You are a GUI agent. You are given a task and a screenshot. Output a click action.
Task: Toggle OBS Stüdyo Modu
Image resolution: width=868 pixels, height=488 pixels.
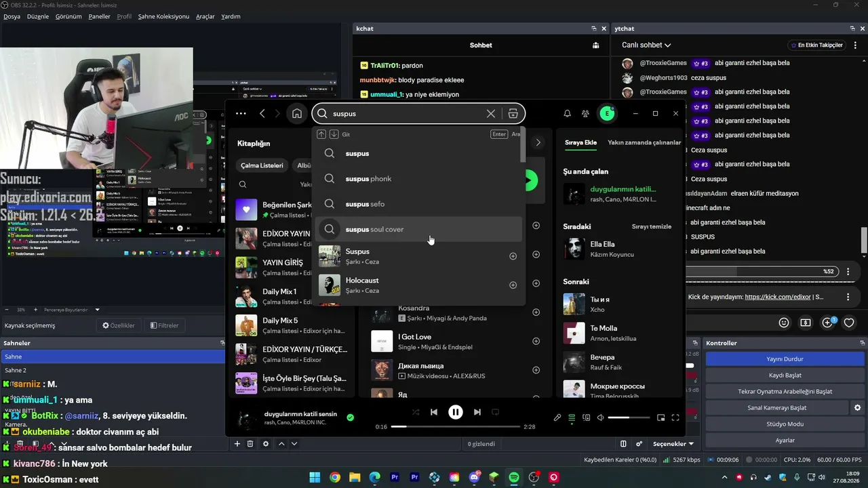[x=785, y=424]
